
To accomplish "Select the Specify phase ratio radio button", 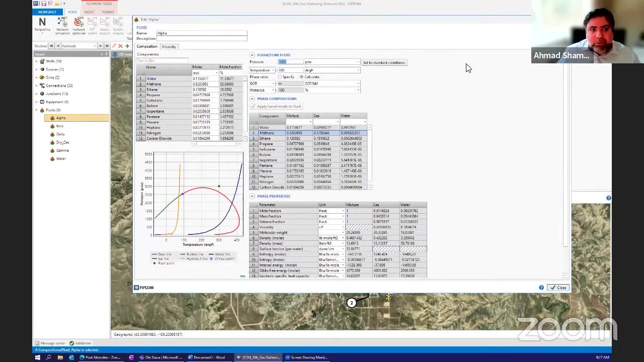I will [280, 77].
